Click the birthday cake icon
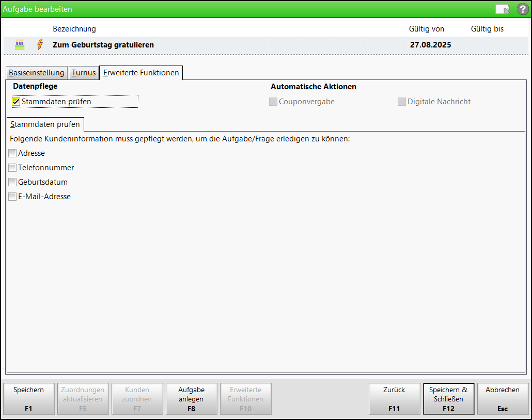 [x=20, y=45]
